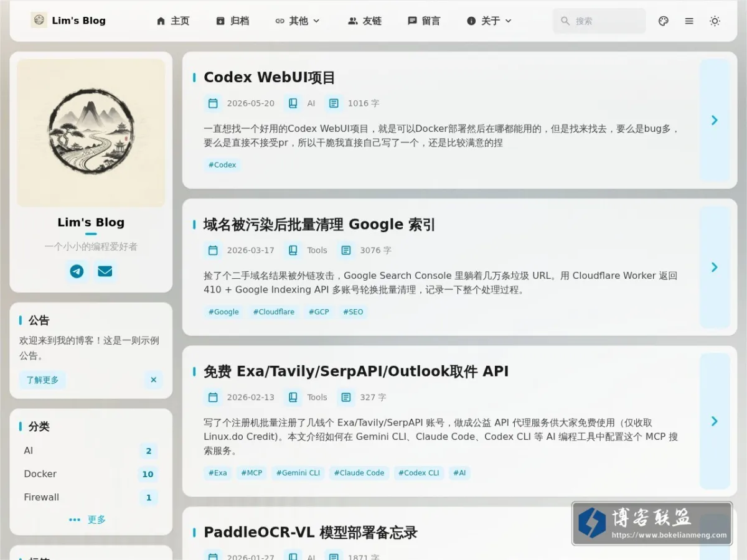Click the #SEO tag
The image size is (747, 560).
(x=353, y=312)
